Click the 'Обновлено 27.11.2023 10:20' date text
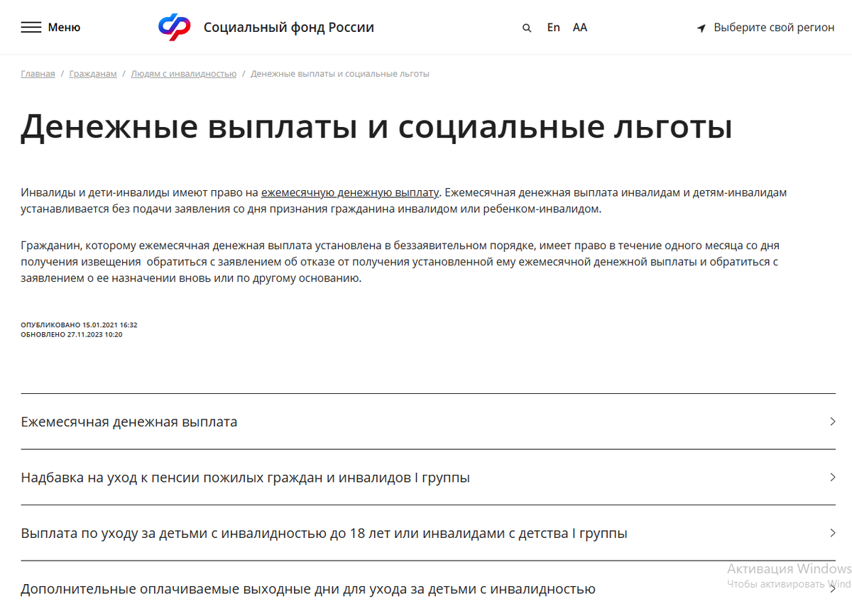Image resolution: width=852 pixels, height=616 pixels. (72, 334)
